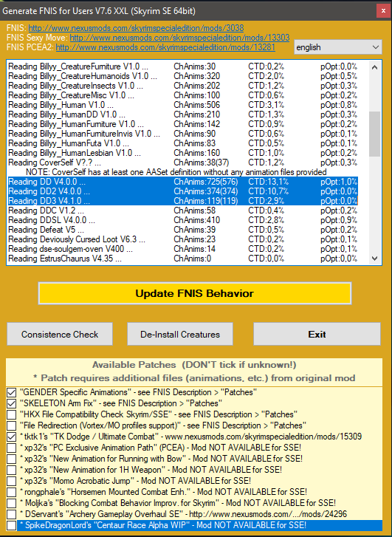Open the FNIS nexusmods link mods/3038
The width and height of the screenshot is (392, 537).
pyautogui.click(x=136, y=28)
